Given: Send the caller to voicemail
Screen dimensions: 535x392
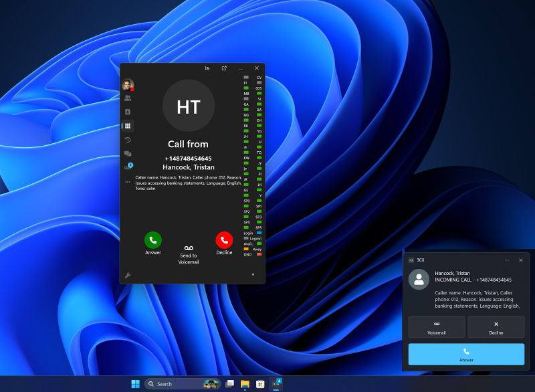Looking at the screenshot, I should click(189, 255).
